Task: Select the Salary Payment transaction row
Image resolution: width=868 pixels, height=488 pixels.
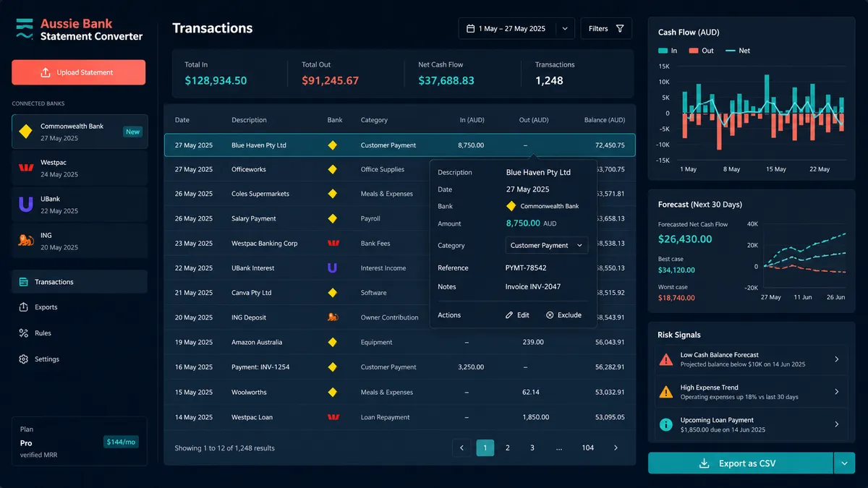Action: [400, 218]
